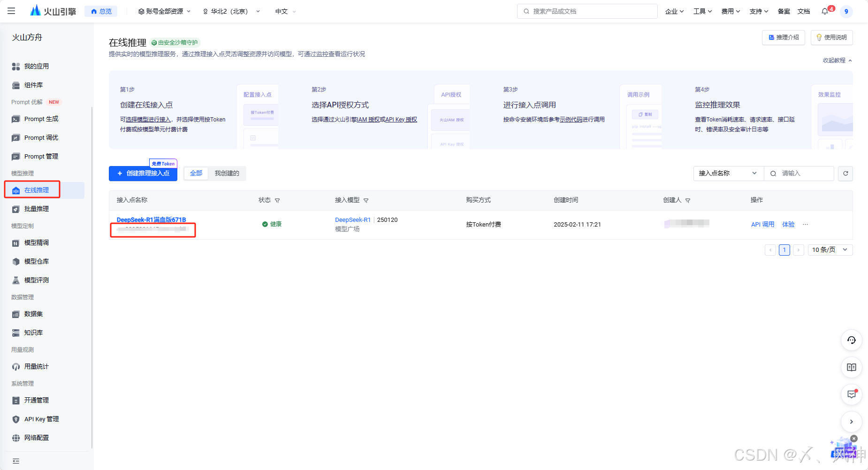
Task: Open the notification bell
Action: (825, 11)
